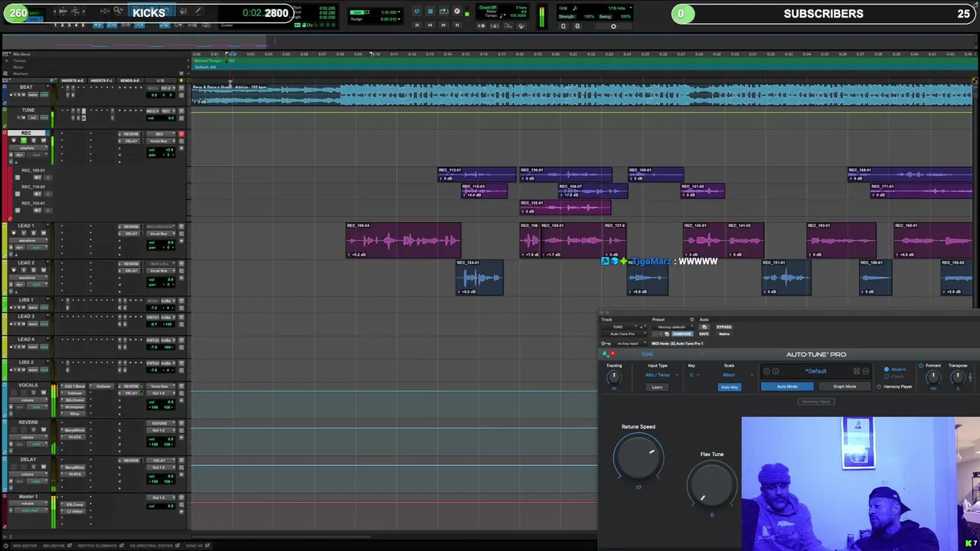Click the Rewind transport button

[x=430, y=24]
